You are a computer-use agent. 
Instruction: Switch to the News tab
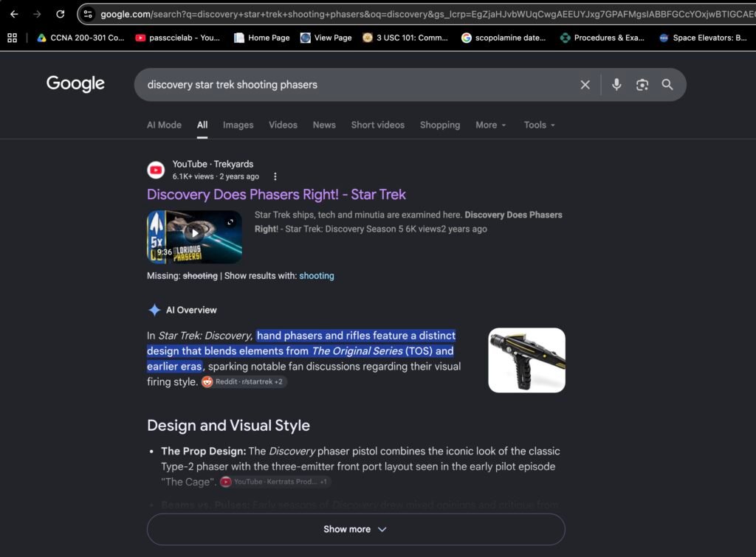coord(324,125)
